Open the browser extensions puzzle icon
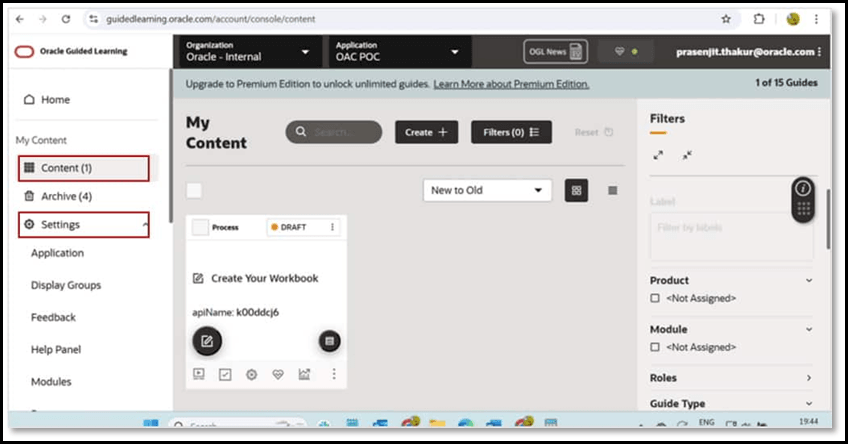Viewport: 848px width, 444px height. (x=759, y=19)
